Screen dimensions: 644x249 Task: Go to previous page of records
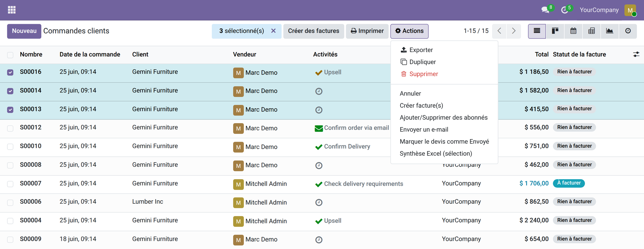499,31
